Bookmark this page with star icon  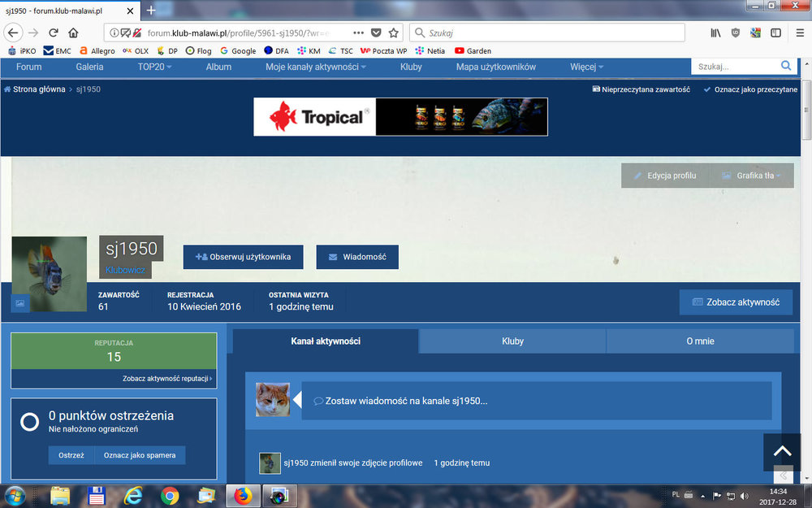coord(394,33)
